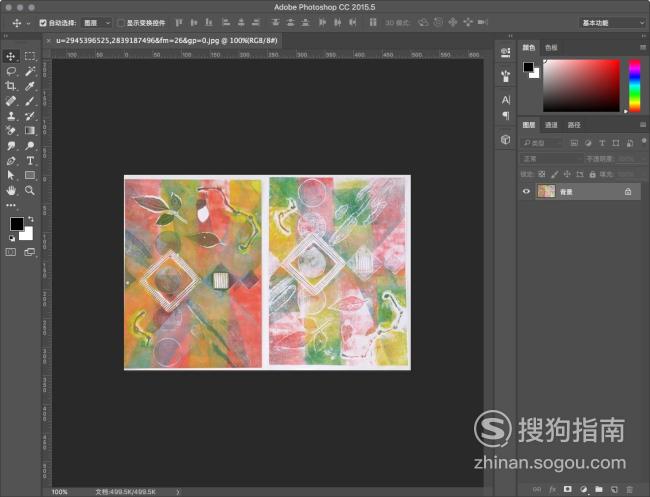Image resolution: width=650 pixels, height=497 pixels.
Task: Filter layers by smart objects icon
Action: click(630, 143)
